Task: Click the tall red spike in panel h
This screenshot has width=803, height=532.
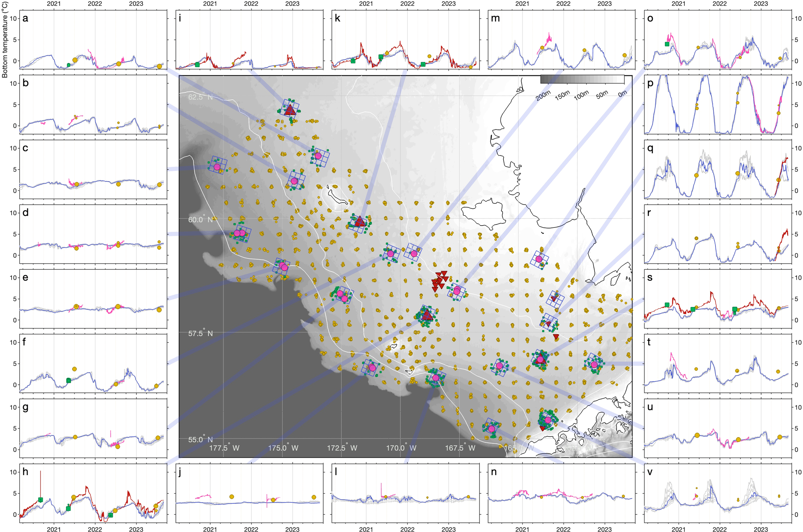Action: [40, 484]
